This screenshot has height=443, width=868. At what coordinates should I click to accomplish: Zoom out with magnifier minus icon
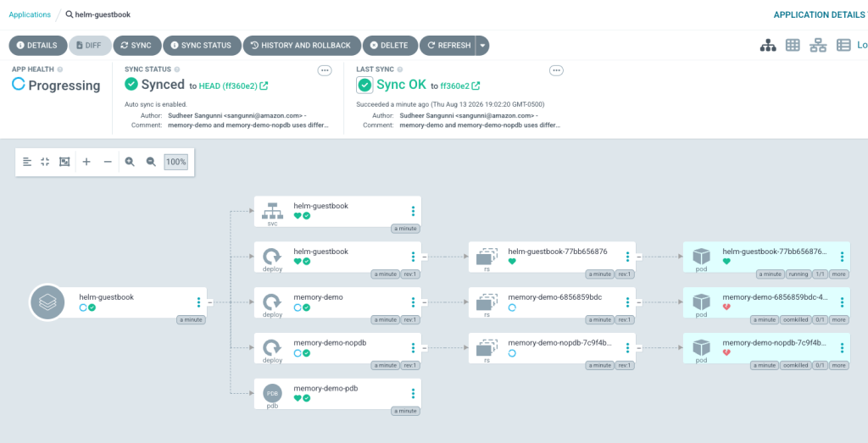[151, 162]
